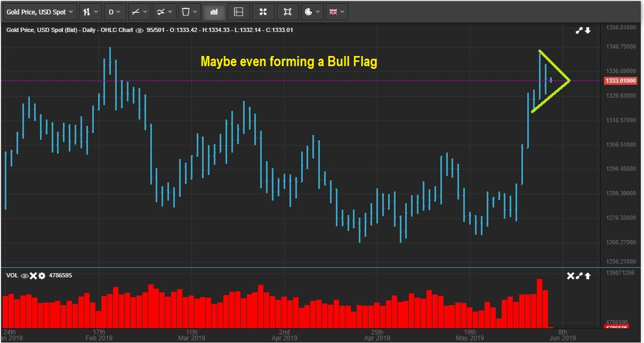Click the chart layout grid icon
644x343 pixels.
click(x=238, y=12)
